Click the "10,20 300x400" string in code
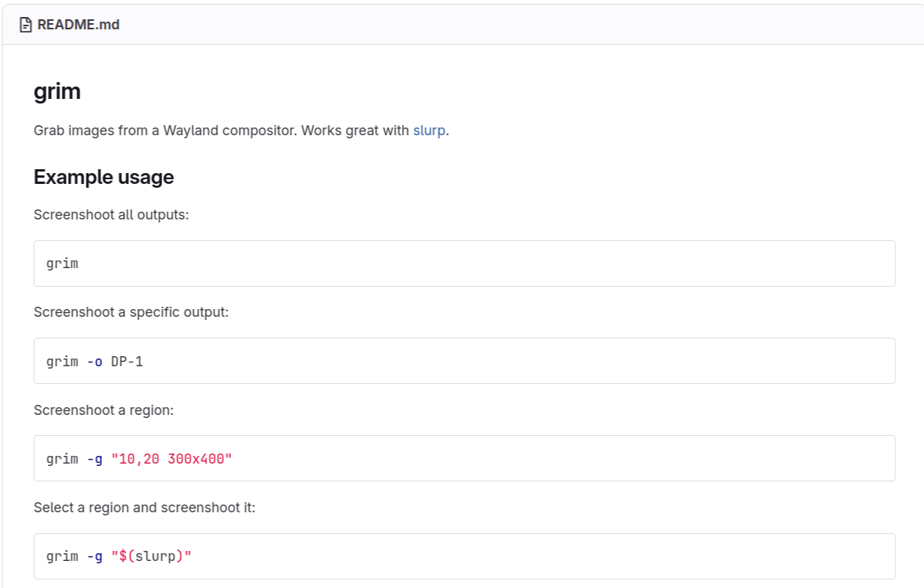Image resolution: width=924 pixels, height=588 pixels. tap(172, 459)
